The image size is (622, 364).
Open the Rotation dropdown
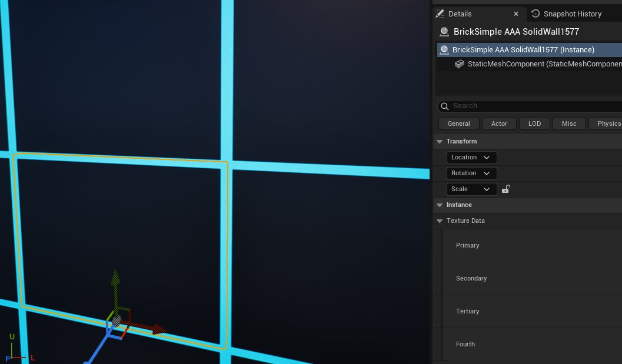[x=471, y=173]
